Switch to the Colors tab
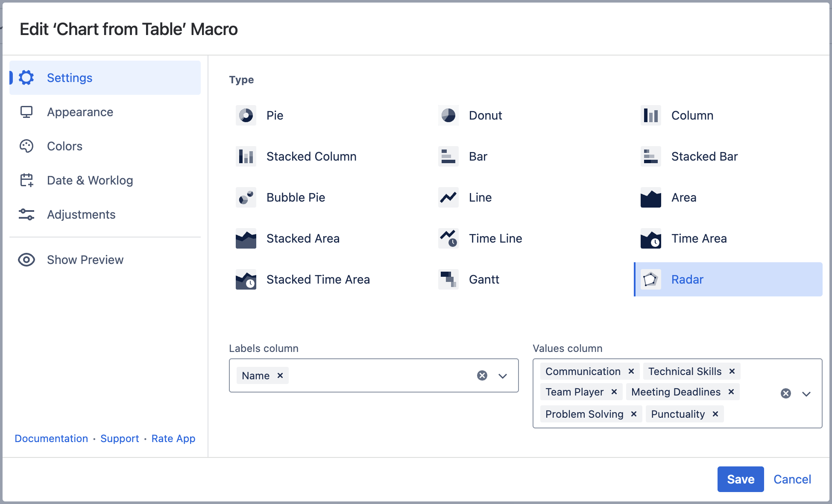Screen dimensions: 832x504 pyautogui.click(x=64, y=146)
